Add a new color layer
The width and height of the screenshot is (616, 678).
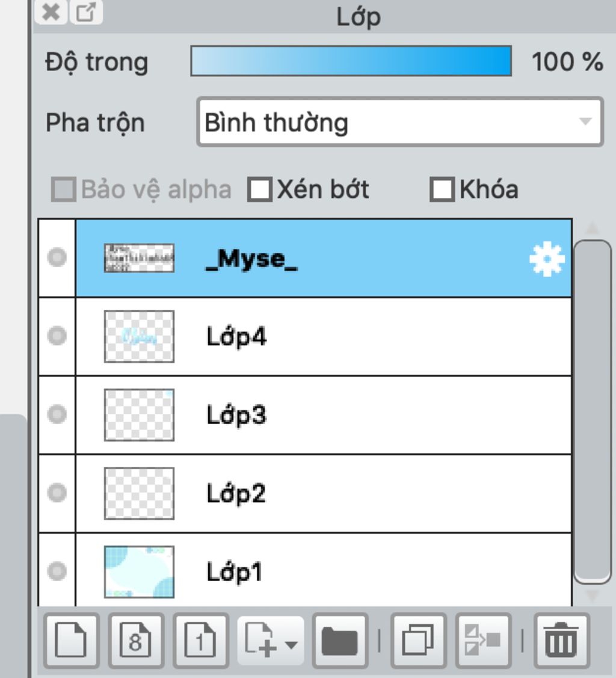point(72,640)
